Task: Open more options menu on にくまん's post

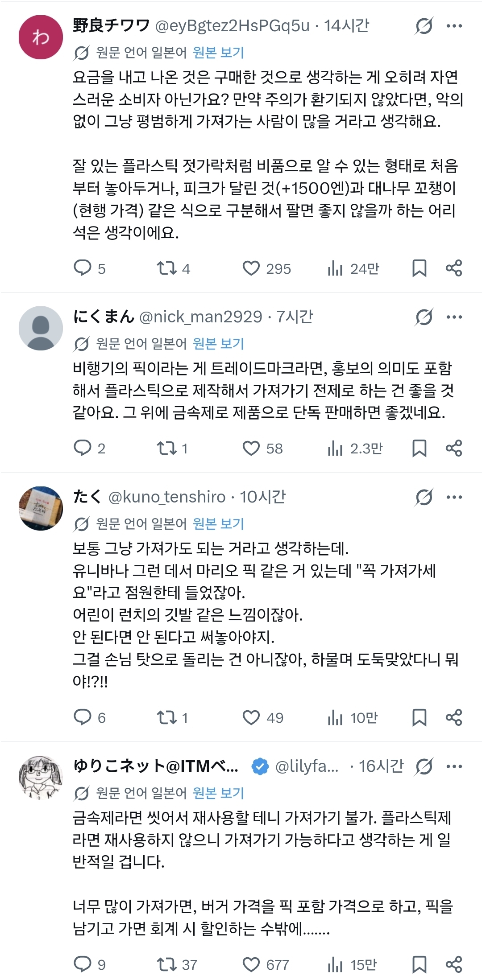Action: (x=454, y=317)
